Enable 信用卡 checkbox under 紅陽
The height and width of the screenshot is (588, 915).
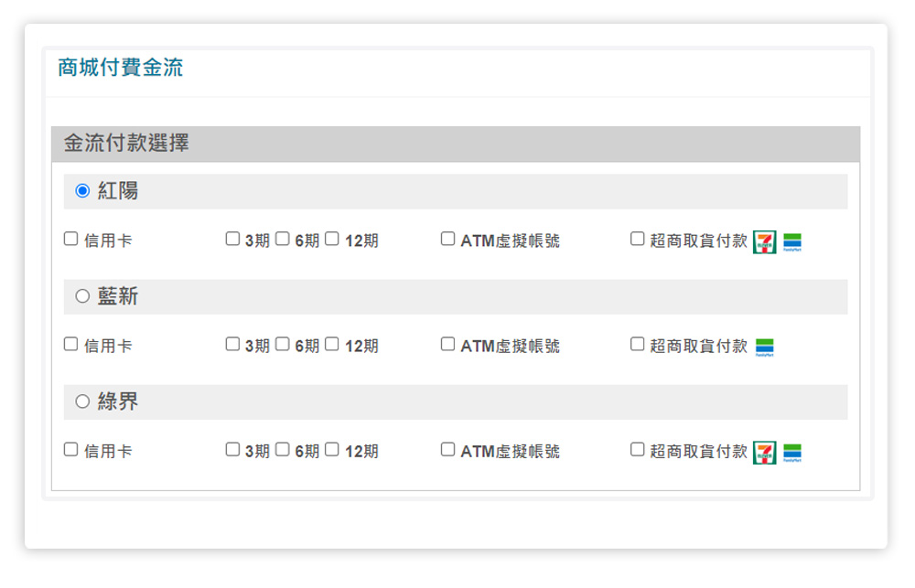click(x=71, y=240)
